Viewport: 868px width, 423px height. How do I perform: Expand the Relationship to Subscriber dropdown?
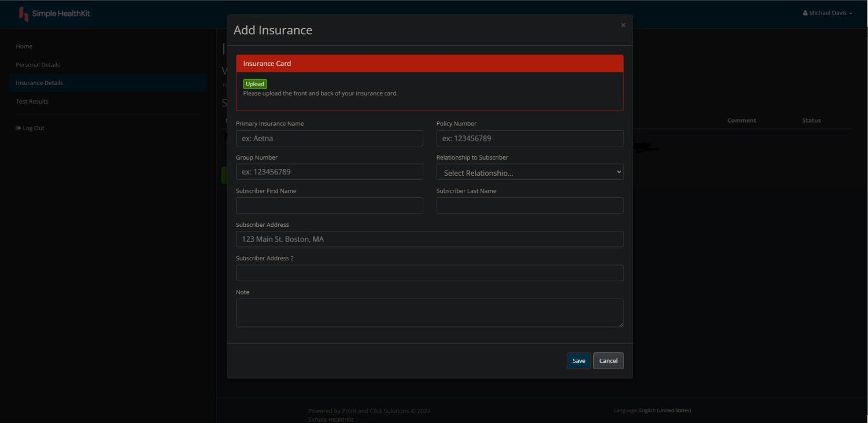(x=529, y=172)
